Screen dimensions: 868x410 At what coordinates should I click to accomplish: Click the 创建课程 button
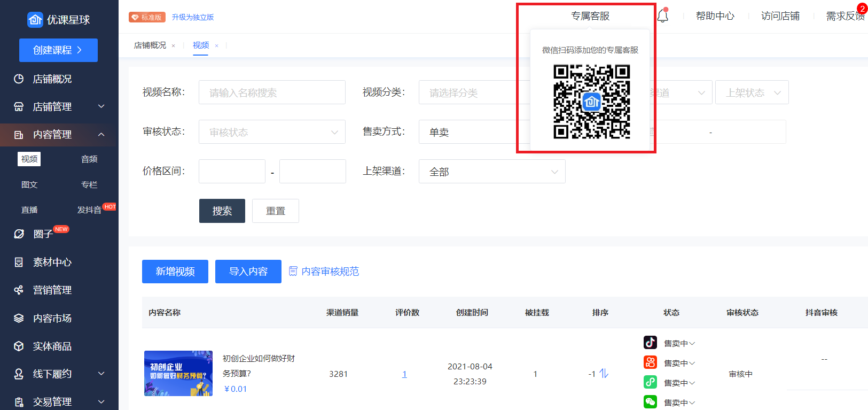(x=58, y=50)
